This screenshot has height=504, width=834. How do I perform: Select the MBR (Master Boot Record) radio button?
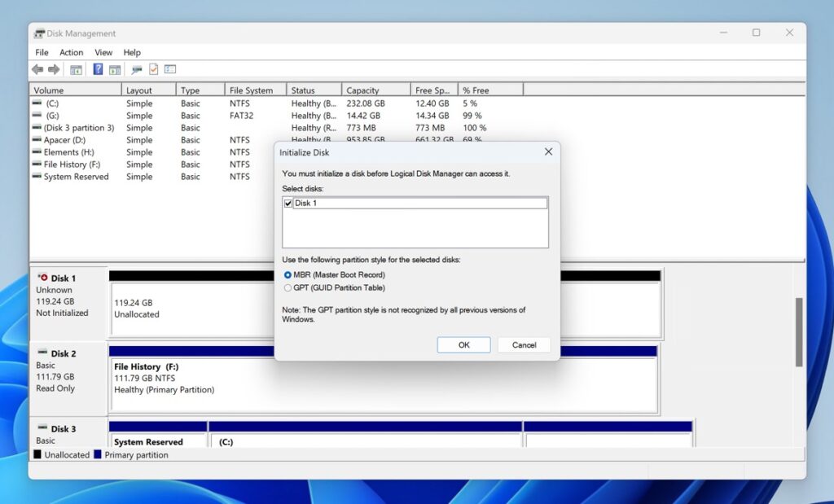tap(289, 275)
